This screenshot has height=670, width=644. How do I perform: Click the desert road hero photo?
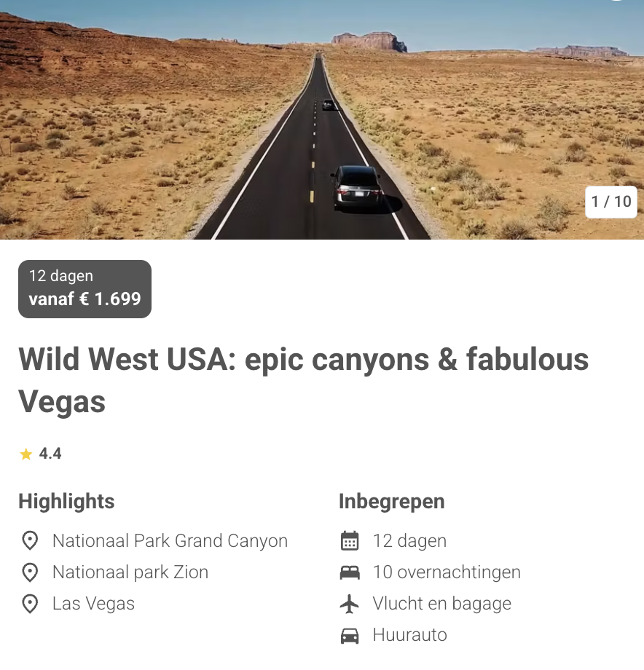(x=322, y=119)
